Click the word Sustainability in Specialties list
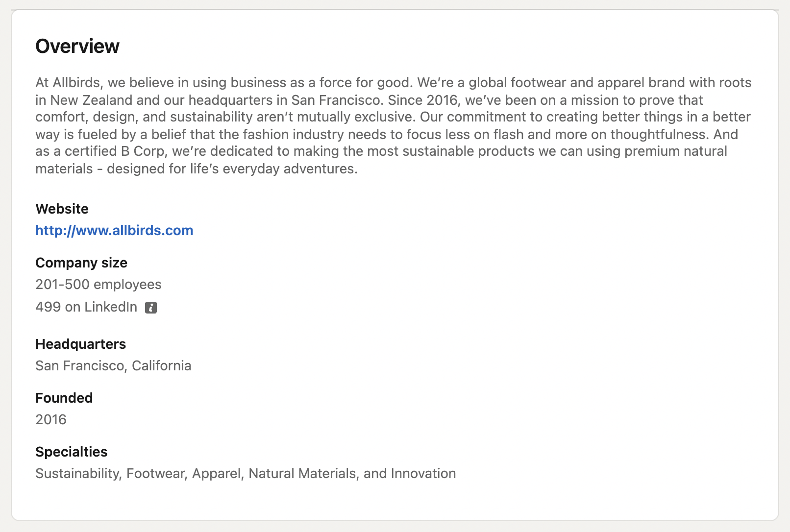This screenshot has height=532, width=790. point(78,473)
